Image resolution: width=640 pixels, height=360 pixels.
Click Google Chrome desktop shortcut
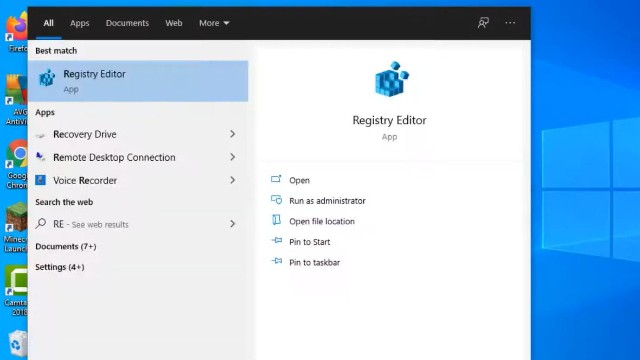pyautogui.click(x=16, y=164)
